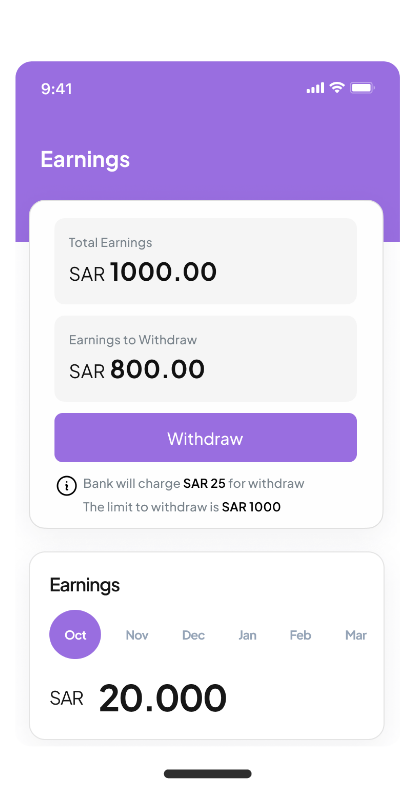
Task: Click the SAR 20.000 monthly amount
Action: [138, 697]
